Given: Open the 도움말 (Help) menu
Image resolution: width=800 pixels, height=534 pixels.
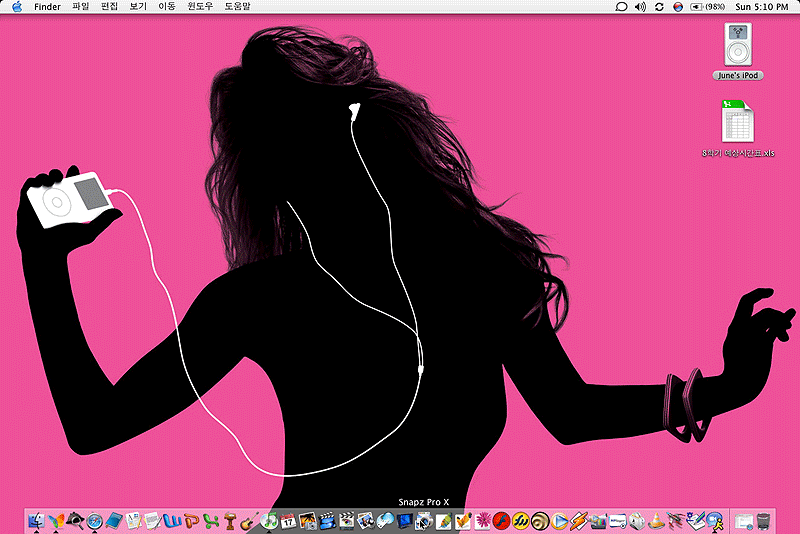Looking at the screenshot, I should 237,7.
